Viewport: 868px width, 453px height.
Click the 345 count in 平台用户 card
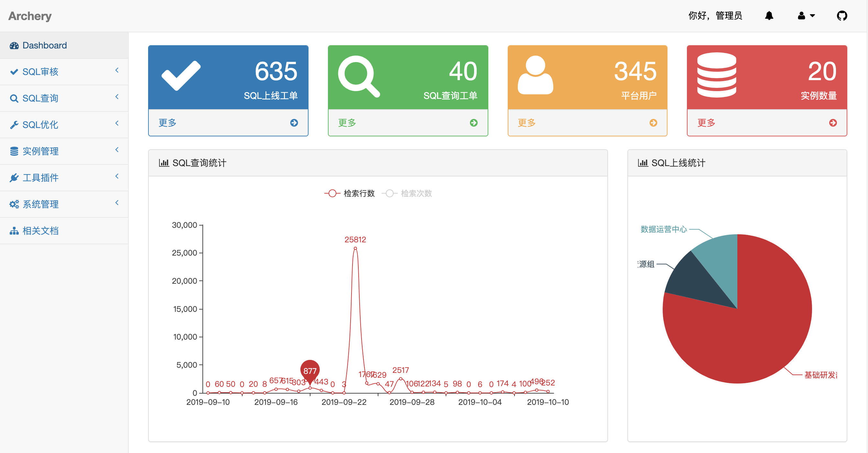coord(635,71)
